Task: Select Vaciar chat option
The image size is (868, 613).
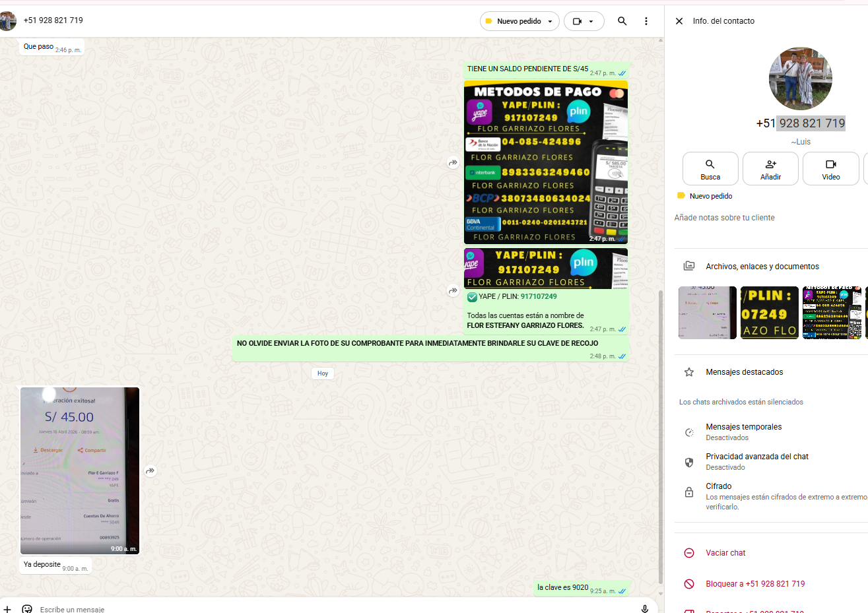Action: [725, 553]
